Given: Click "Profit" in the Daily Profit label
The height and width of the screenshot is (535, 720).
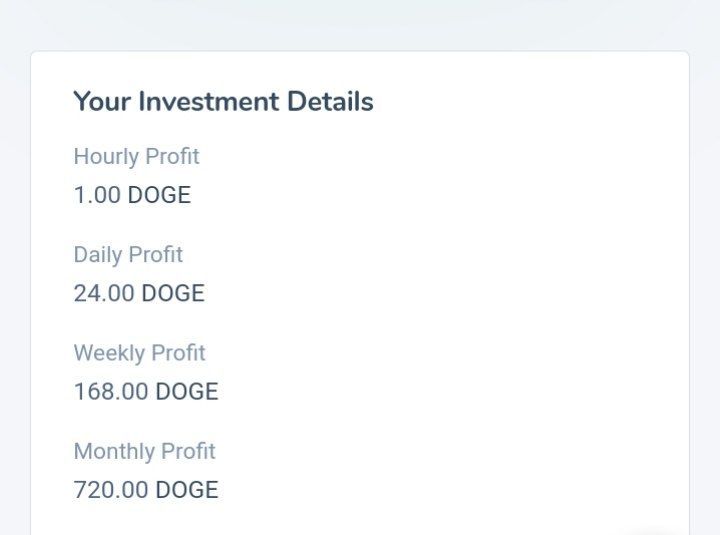Looking at the screenshot, I should pyautogui.click(x=158, y=255).
